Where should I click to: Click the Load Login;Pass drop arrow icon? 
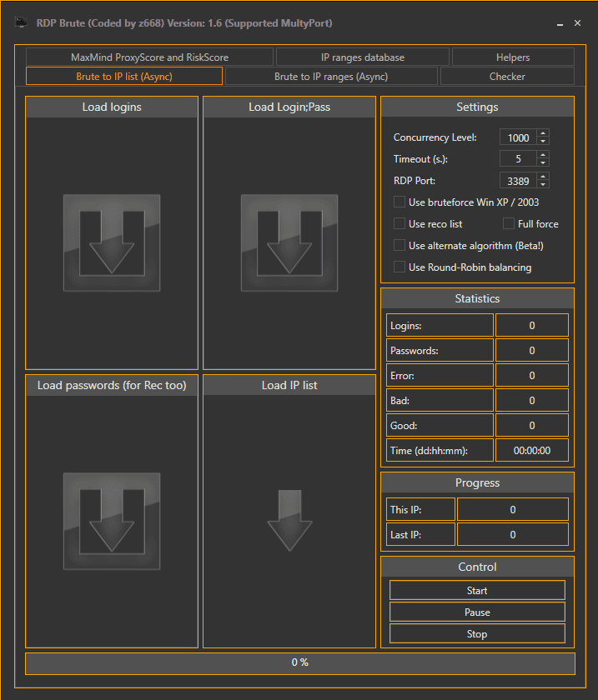pyautogui.click(x=289, y=243)
